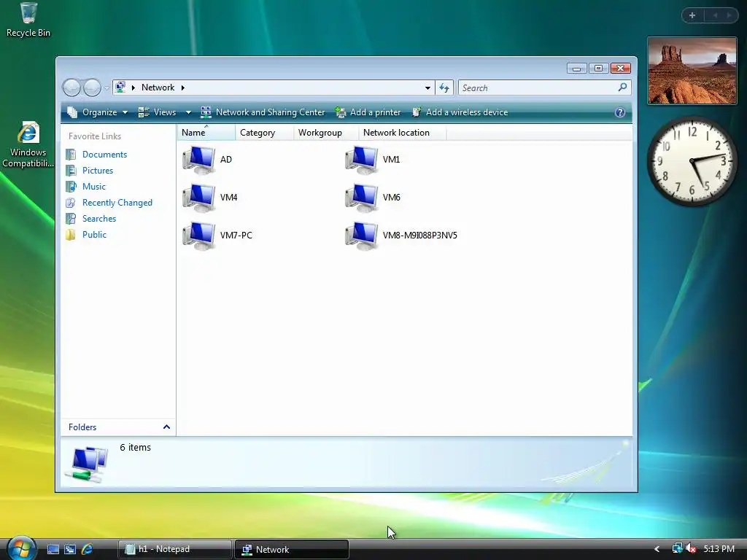The height and width of the screenshot is (560, 747).
Task: Click Show Desktop quick launch icon
Action: coord(53,549)
